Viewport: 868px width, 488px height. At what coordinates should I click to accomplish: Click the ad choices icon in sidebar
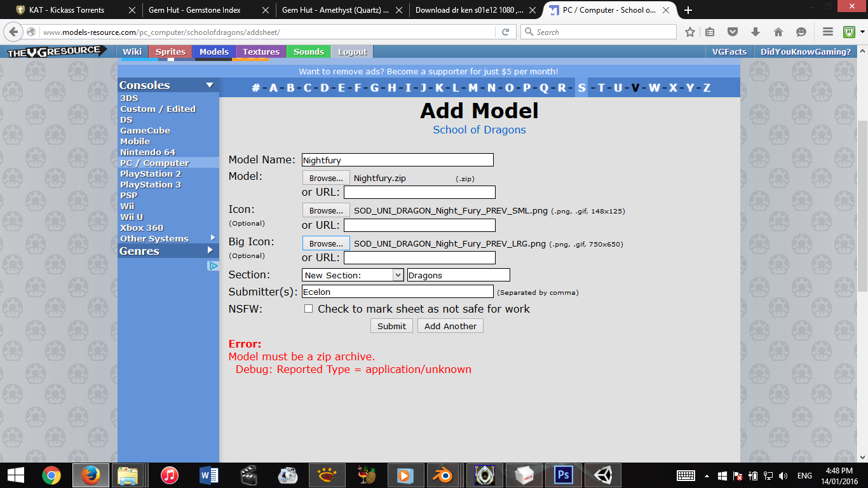click(x=213, y=266)
